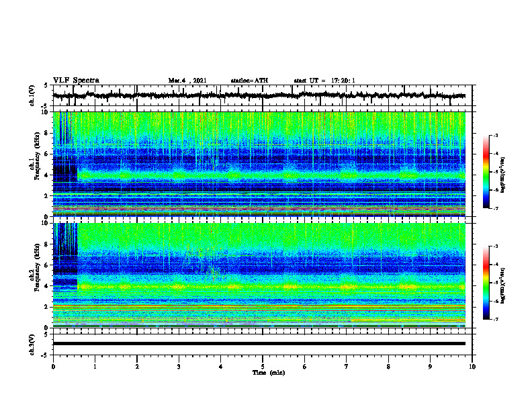Screen dimensions: 532x411
Task: Click time tick label '6' on x-axis
Action: click(x=305, y=367)
